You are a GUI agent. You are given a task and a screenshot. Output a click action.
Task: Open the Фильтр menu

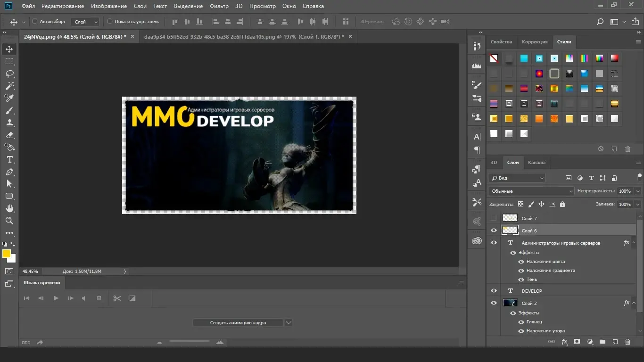tap(219, 6)
